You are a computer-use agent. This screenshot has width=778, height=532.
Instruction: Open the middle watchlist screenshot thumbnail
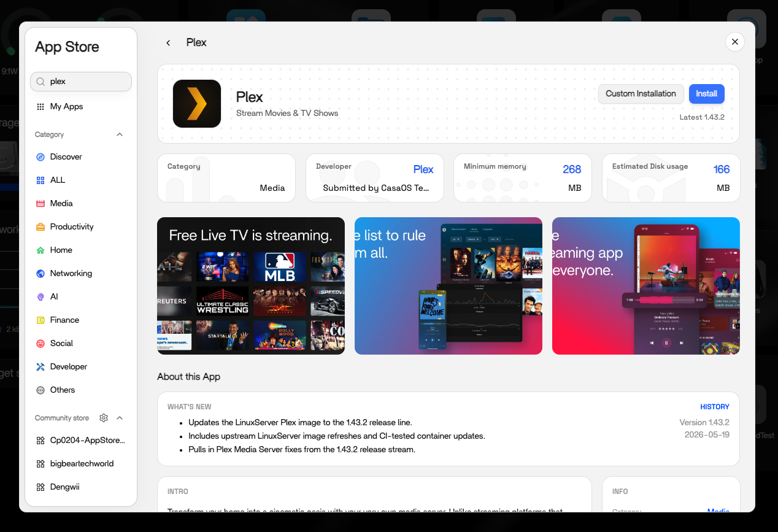[x=449, y=286]
